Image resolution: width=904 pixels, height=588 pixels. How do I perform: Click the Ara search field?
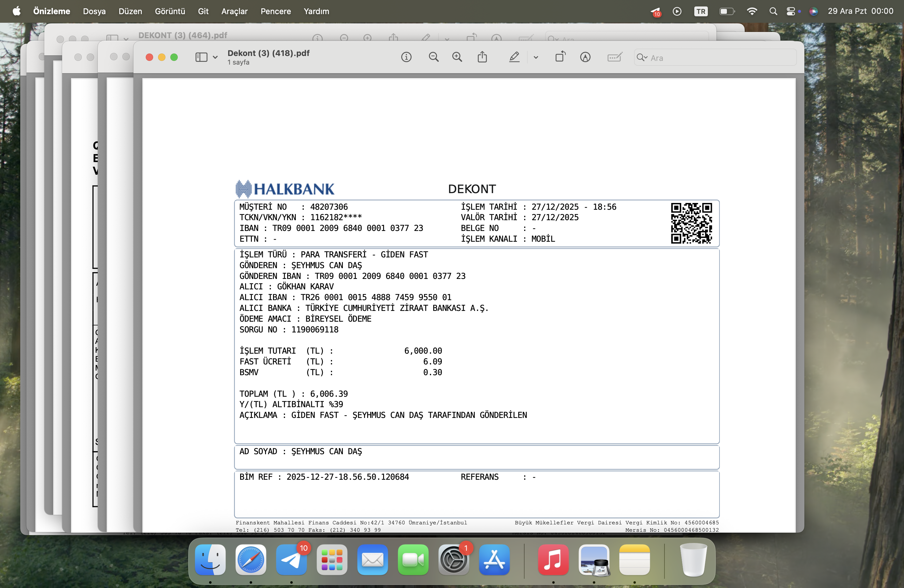point(715,58)
